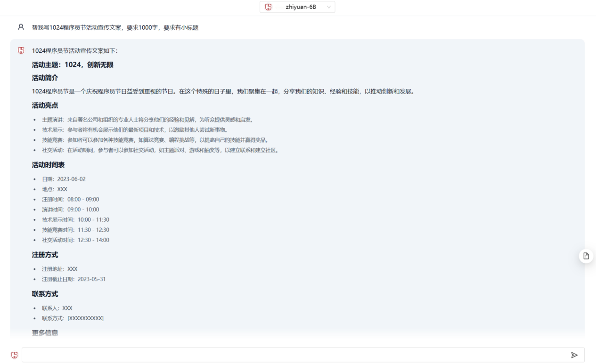Select the 注册方式 section heading
Screen dimensions: 596x364
pyautogui.click(x=45, y=255)
